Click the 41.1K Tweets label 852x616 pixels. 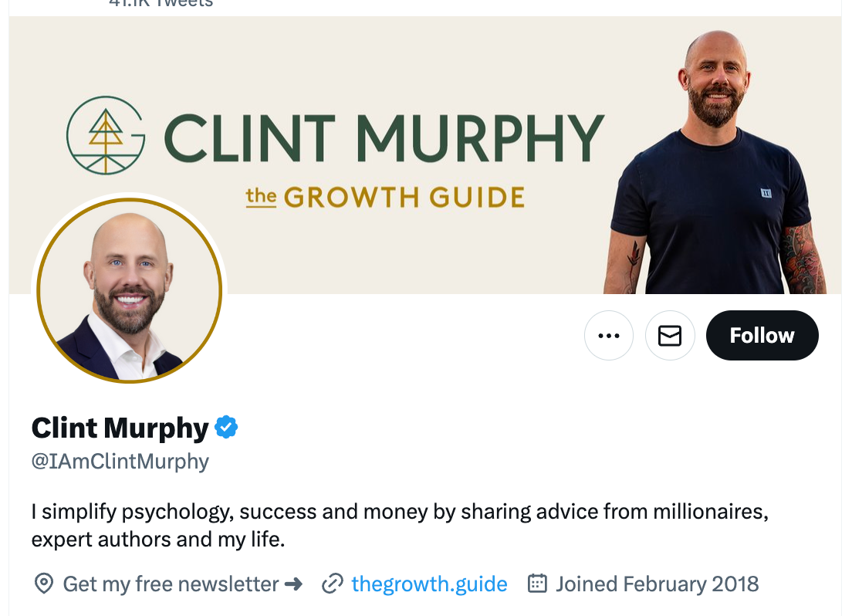tap(159, 5)
